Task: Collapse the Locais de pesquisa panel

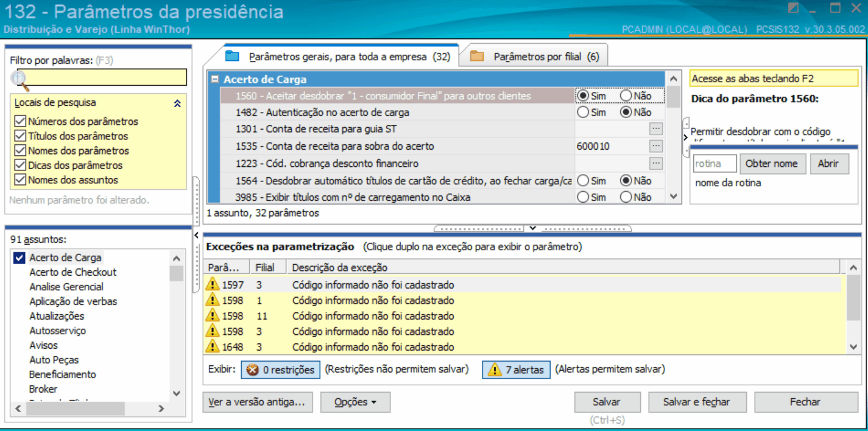Action: (177, 103)
